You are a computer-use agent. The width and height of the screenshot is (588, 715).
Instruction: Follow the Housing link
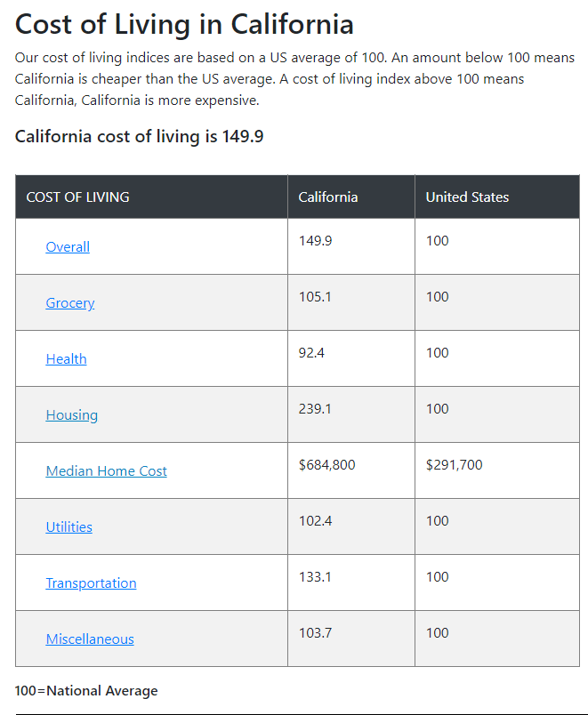72,415
